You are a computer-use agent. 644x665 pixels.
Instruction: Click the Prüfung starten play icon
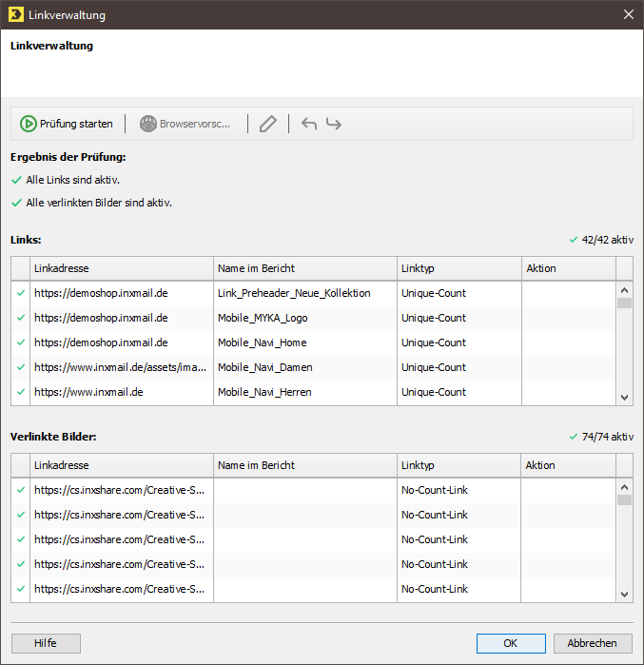click(29, 124)
